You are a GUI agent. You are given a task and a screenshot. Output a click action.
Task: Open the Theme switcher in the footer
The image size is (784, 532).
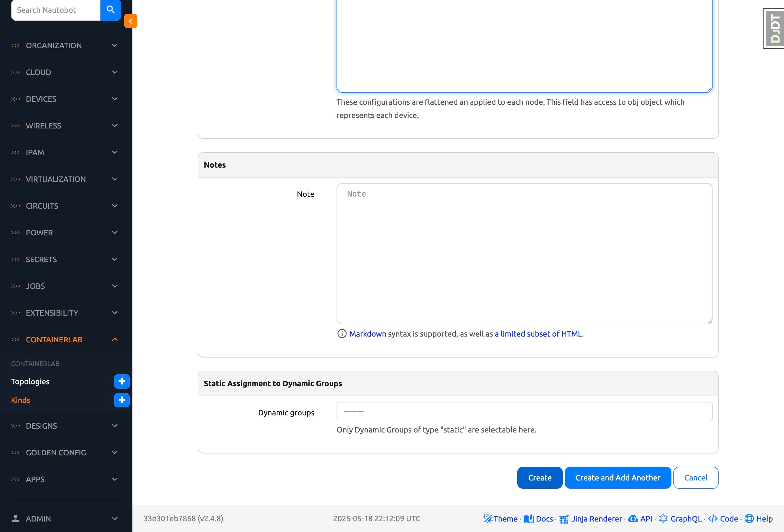click(501, 518)
